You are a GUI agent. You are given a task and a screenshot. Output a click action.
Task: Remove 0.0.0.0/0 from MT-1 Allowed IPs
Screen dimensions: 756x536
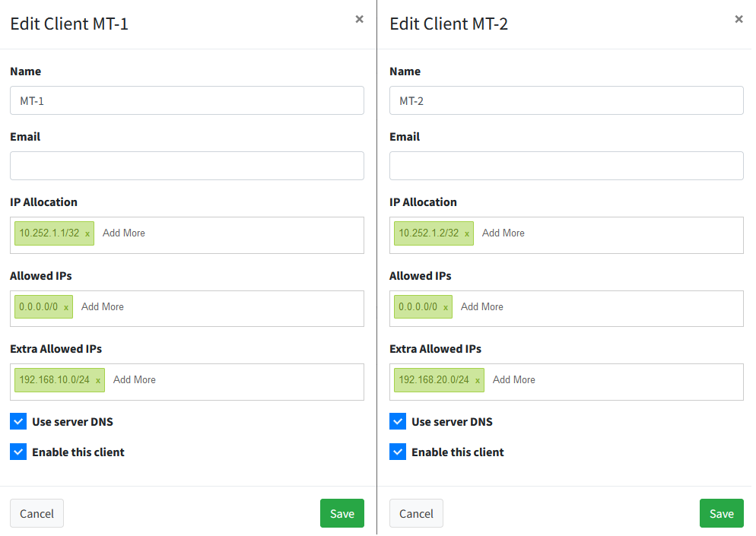click(x=65, y=306)
